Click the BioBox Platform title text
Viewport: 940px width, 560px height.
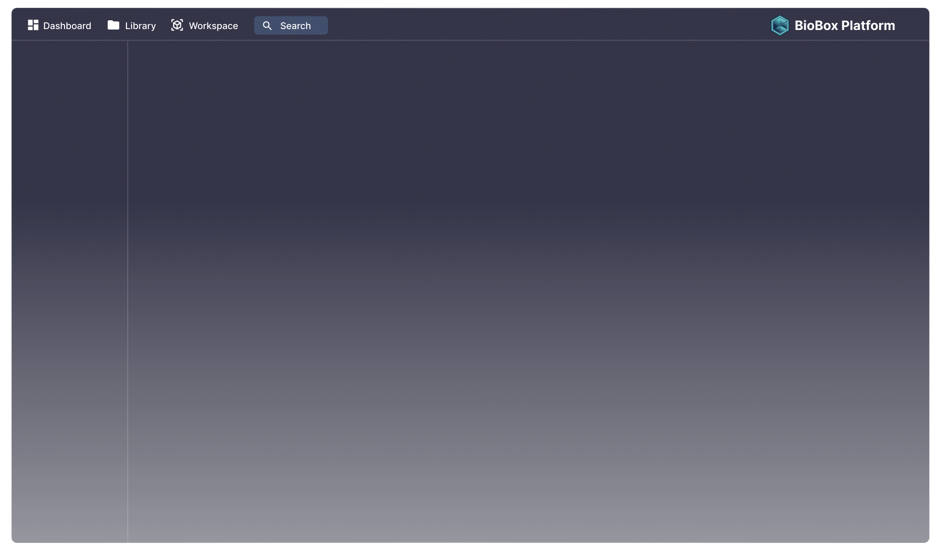(x=845, y=25)
